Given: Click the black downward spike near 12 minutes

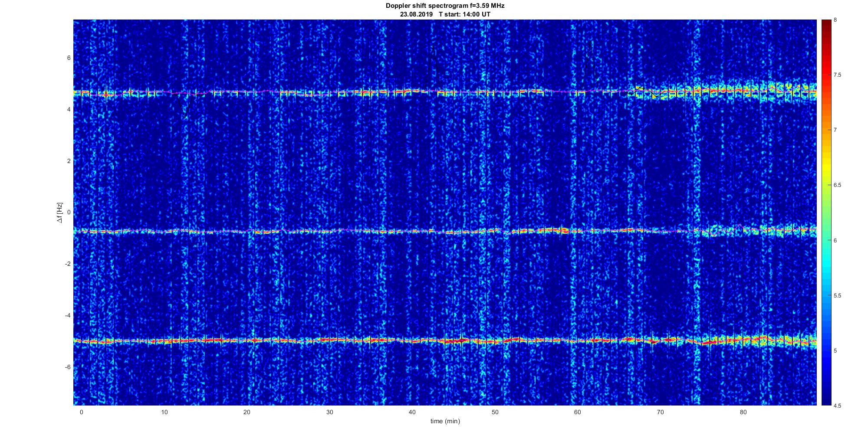Looking at the screenshot, I should pos(185,107).
